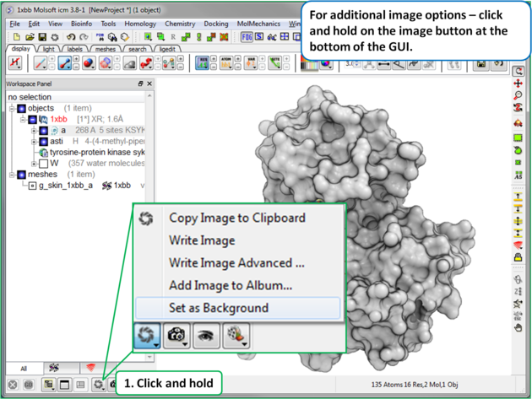Click the zoom magnifier tool in right sidebar
The image size is (532, 399).
(518, 96)
